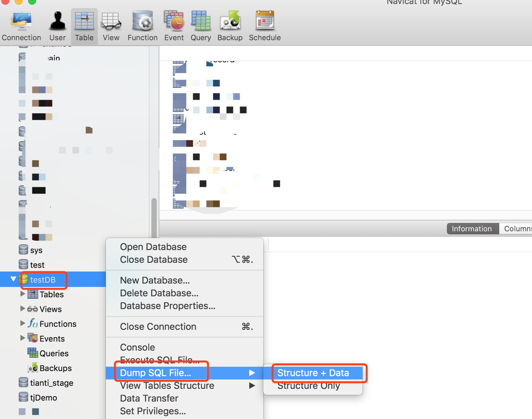532x419 pixels.
Task: Select the Views tree label
Action: (51, 309)
